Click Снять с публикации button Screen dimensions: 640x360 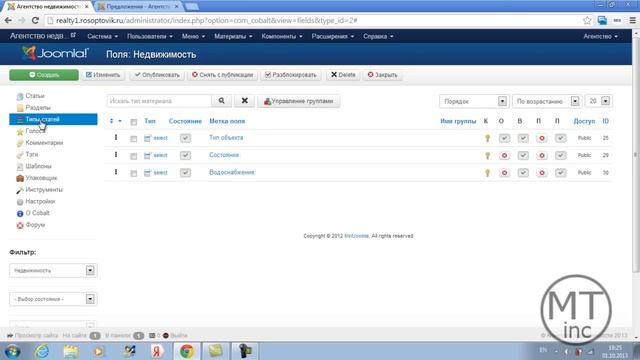tap(222, 75)
